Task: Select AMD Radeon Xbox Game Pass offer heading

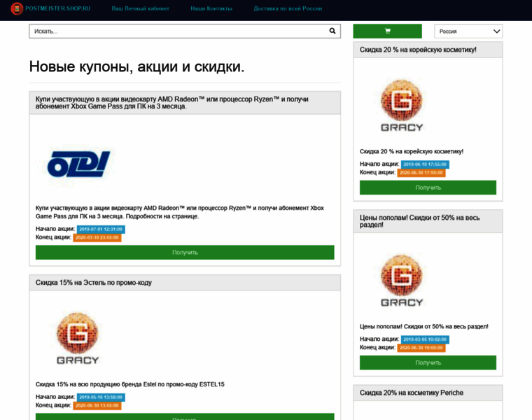Action: pos(171,102)
